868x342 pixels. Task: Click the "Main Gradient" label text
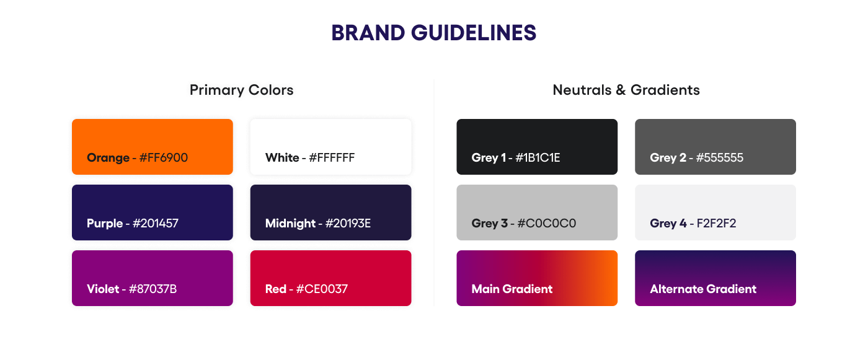[511, 289]
